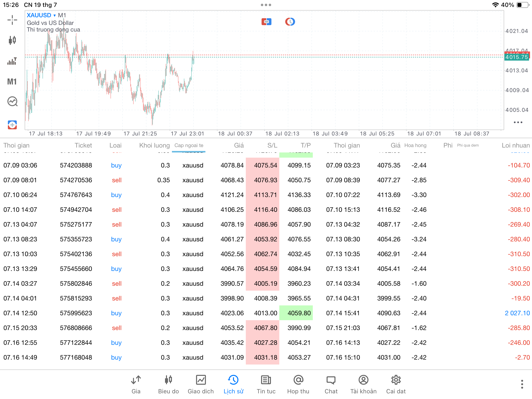532x399 pixels.
Task: Tap the status bar time 15:26
Action: (x=11, y=5)
